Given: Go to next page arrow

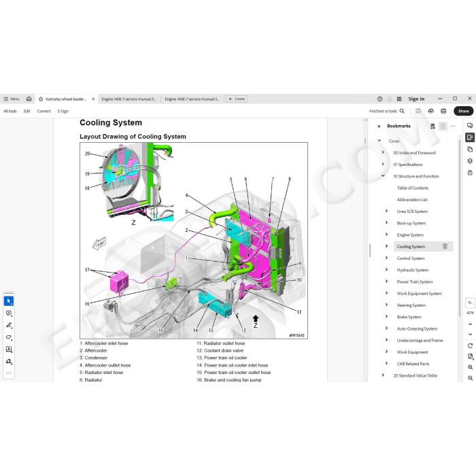Looking at the screenshot, I should coord(471,335).
